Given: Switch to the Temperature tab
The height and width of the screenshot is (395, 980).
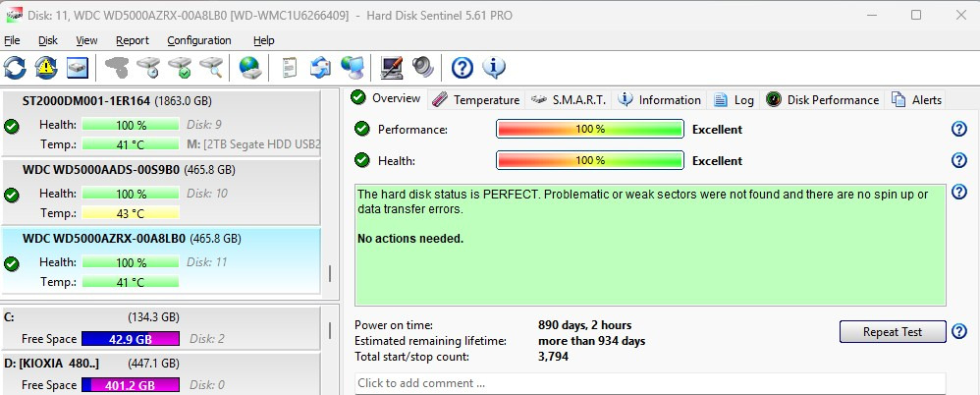Looking at the screenshot, I should (475, 99).
